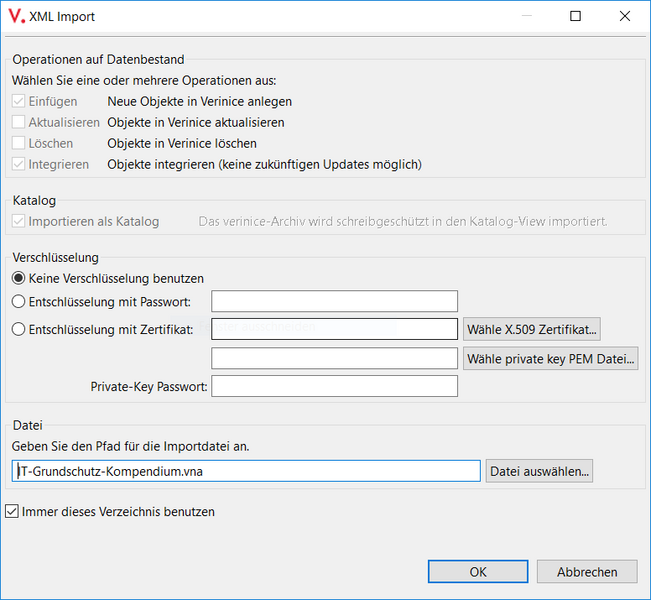Click Datei auswählen button
Viewport: 651px width, 600px height.
(x=539, y=471)
